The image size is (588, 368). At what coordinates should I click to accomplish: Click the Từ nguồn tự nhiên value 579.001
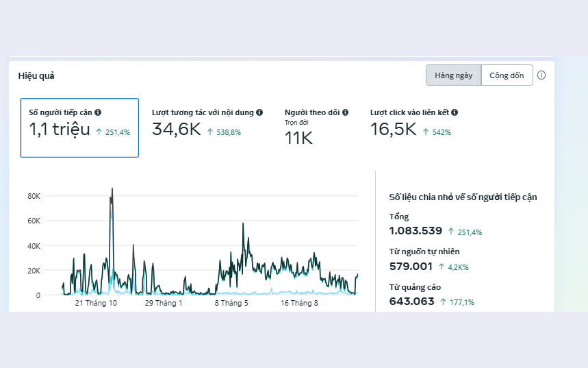pyautogui.click(x=411, y=267)
